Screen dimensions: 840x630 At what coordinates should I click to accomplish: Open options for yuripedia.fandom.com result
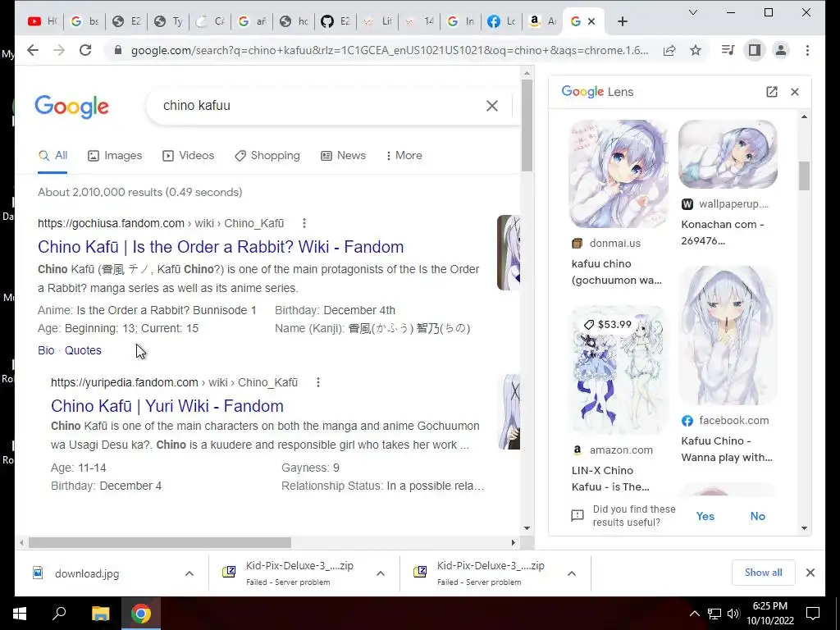[318, 382]
